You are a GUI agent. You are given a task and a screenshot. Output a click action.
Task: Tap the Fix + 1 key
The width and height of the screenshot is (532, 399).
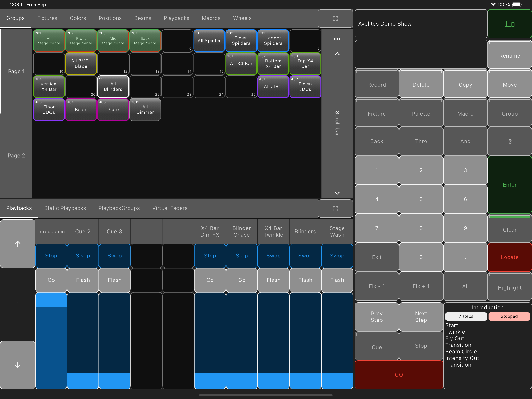pyautogui.click(x=421, y=286)
